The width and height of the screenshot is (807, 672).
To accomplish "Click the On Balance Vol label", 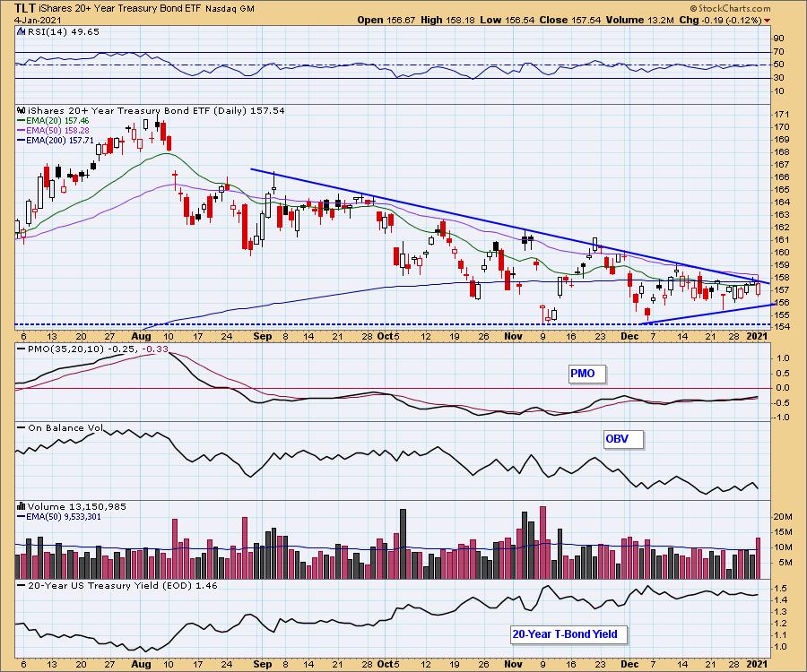I will coord(65,427).
